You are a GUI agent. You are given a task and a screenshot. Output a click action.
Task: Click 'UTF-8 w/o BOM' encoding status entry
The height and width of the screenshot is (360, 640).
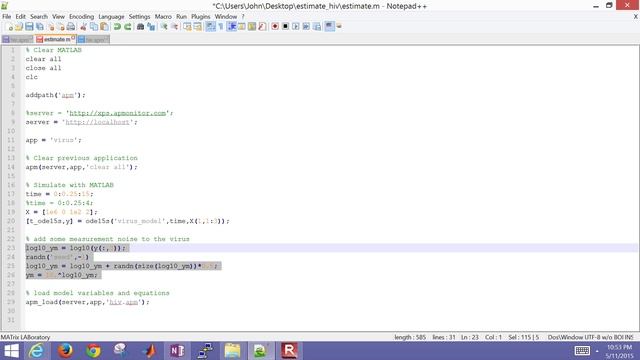(x=600, y=337)
